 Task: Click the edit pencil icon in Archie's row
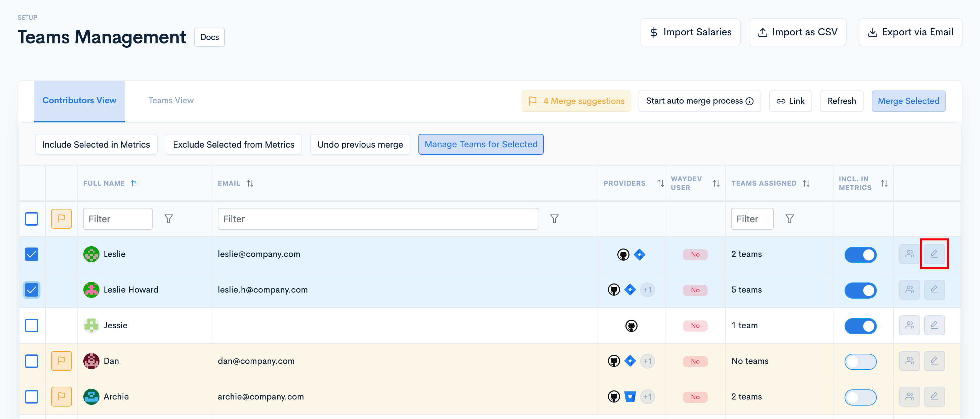tap(934, 396)
